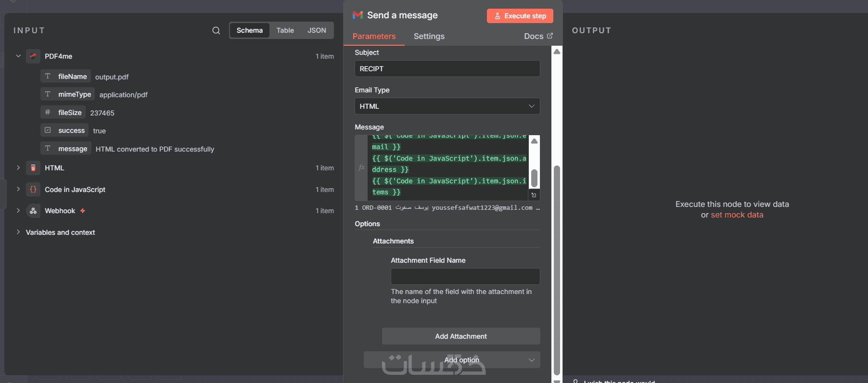This screenshot has width=868, height=383.
Task: Click the Attachment Field Name input
Action: [465, 277]
